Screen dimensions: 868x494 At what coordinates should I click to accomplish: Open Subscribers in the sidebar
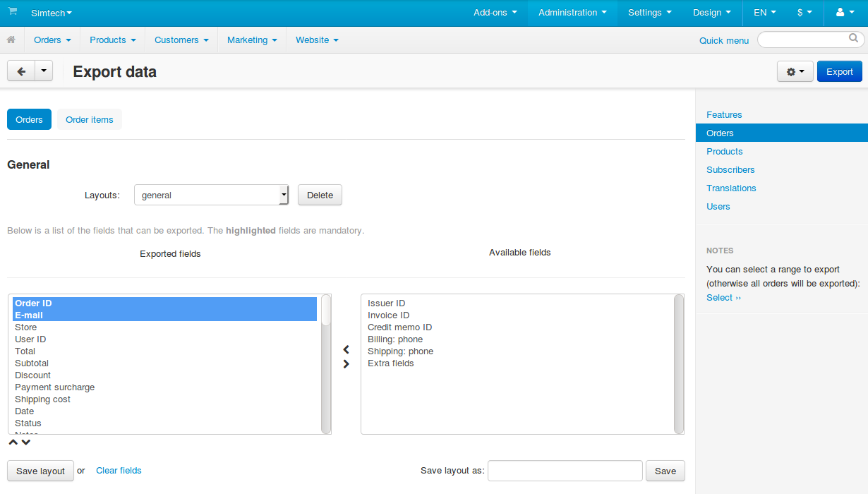point(730,169)
